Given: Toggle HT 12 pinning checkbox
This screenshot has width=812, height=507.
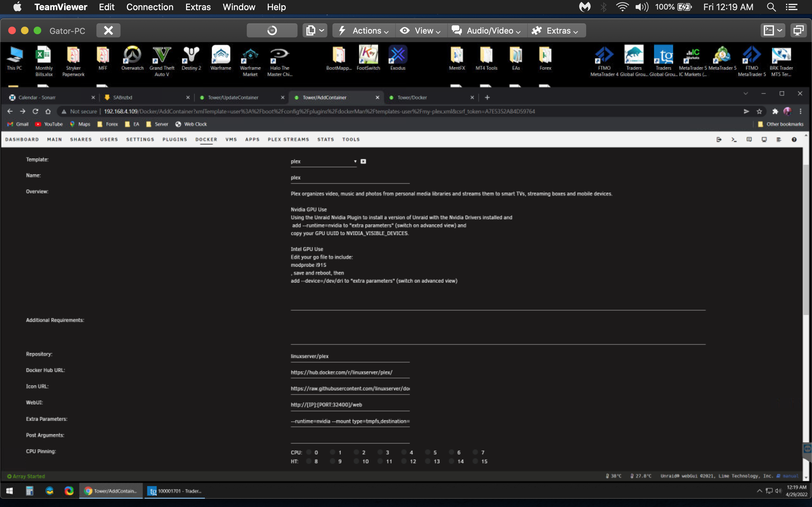Looking at the screenshot, I should tap(404, 461).
